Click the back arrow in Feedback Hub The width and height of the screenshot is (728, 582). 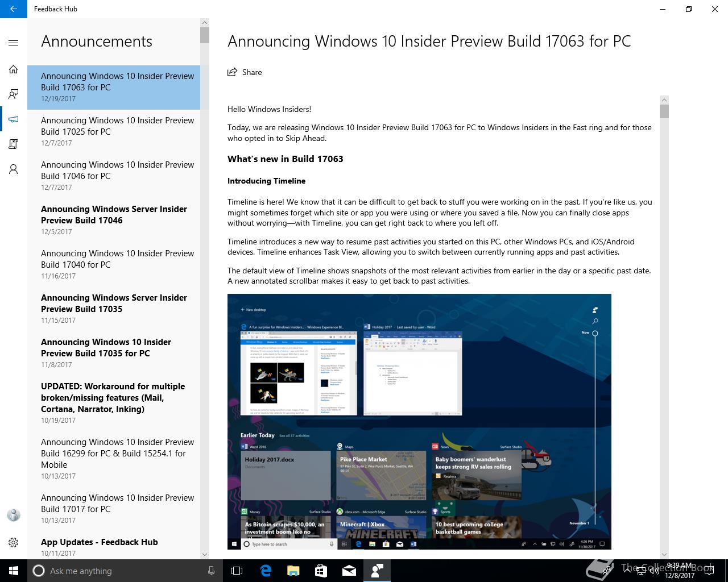(x=14, y=9)
